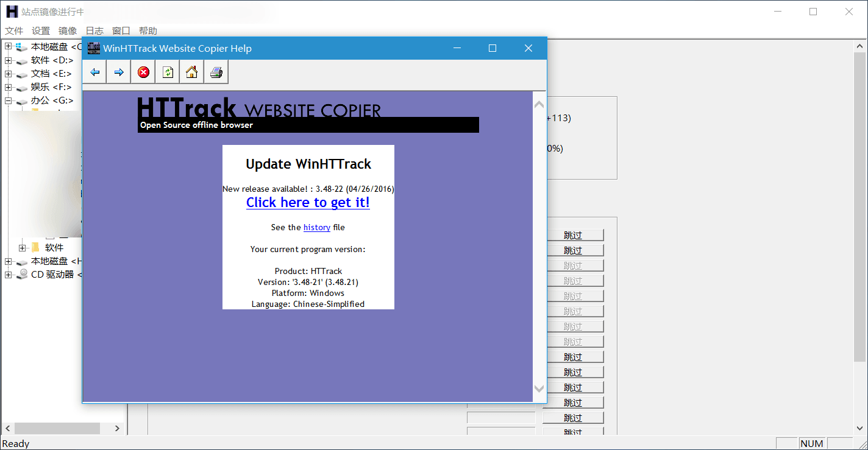Open the 设置 menu

[x=41, y=31]
